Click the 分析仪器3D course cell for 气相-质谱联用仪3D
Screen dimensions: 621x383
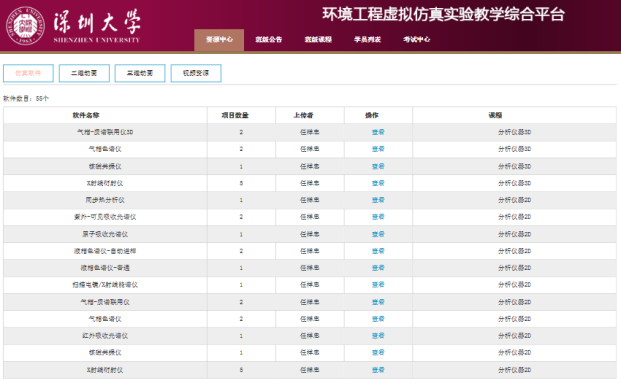coord(514,132)
